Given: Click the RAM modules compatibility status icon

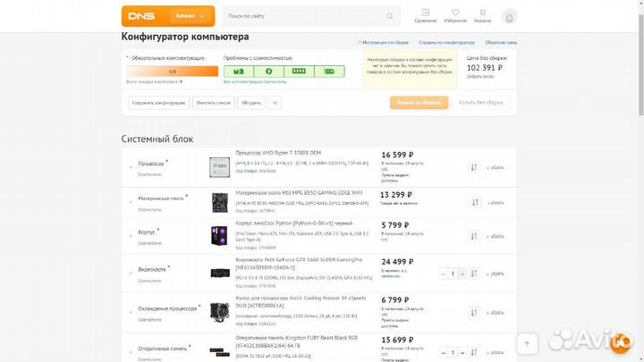Looking at the screenshot, I should tap(299, 72).
